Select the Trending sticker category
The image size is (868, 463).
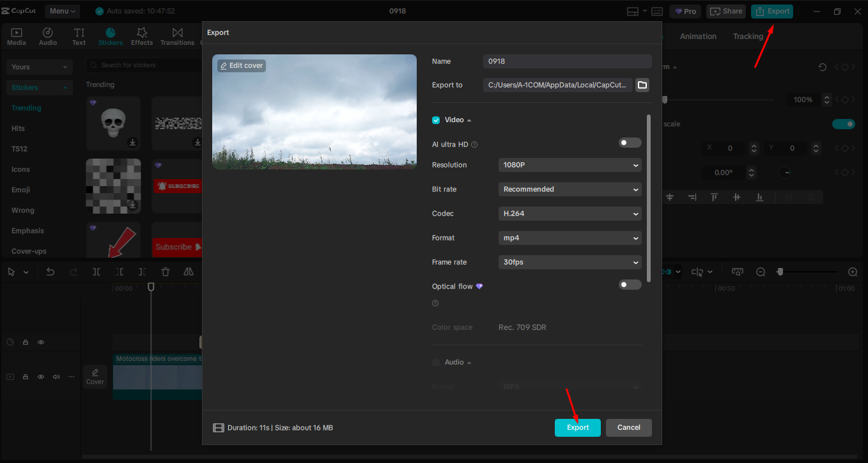26,108
